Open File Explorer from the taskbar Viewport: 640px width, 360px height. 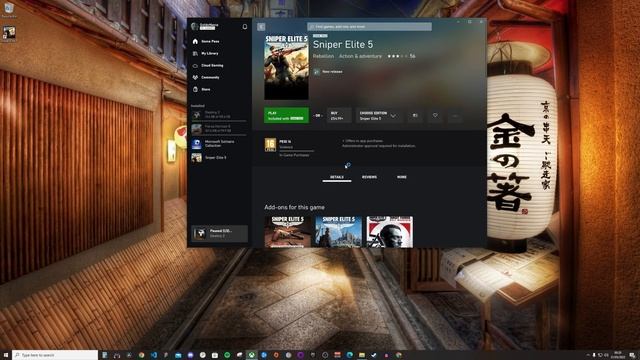click(x=362, y=356)
